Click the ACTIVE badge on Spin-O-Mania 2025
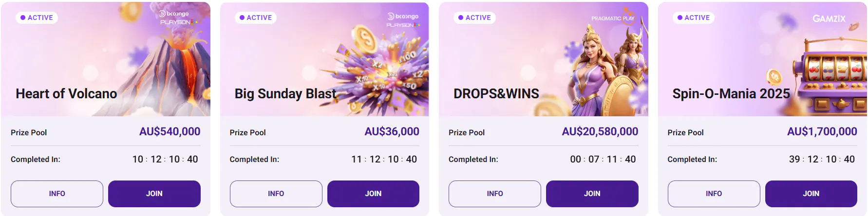The image size is (868, 216). [x=694, y=18]
